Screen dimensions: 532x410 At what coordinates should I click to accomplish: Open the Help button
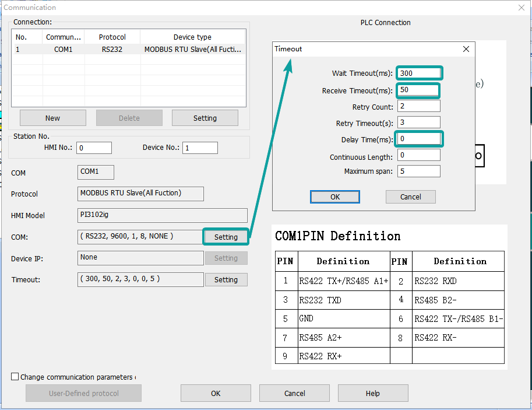point(372,393)
